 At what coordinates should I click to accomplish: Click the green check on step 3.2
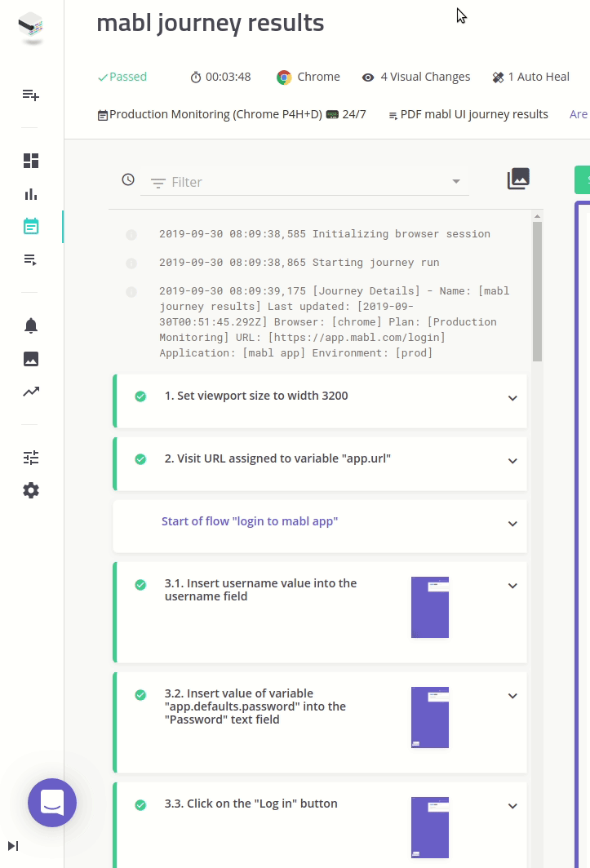[140, 695]
